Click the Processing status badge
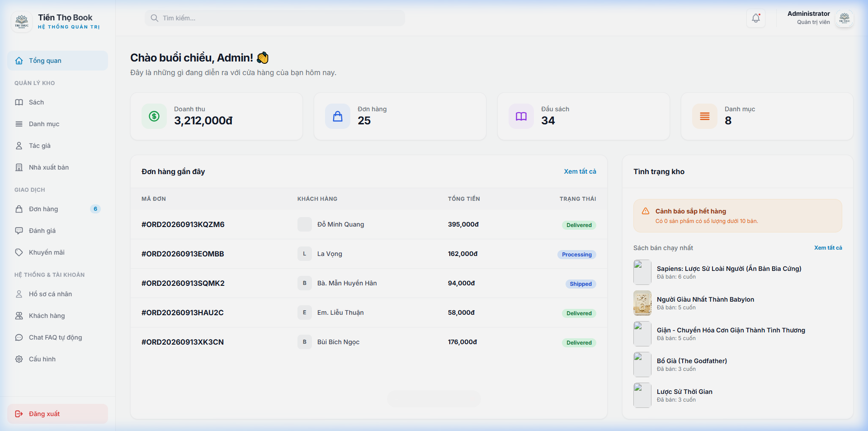 (x=577, y=255)
